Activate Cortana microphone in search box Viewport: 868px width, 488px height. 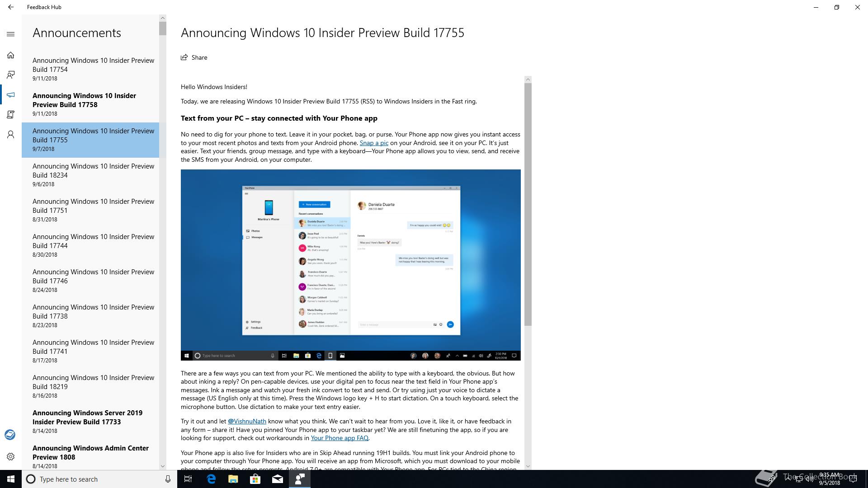pyautogui.click(x=168, y=479)
